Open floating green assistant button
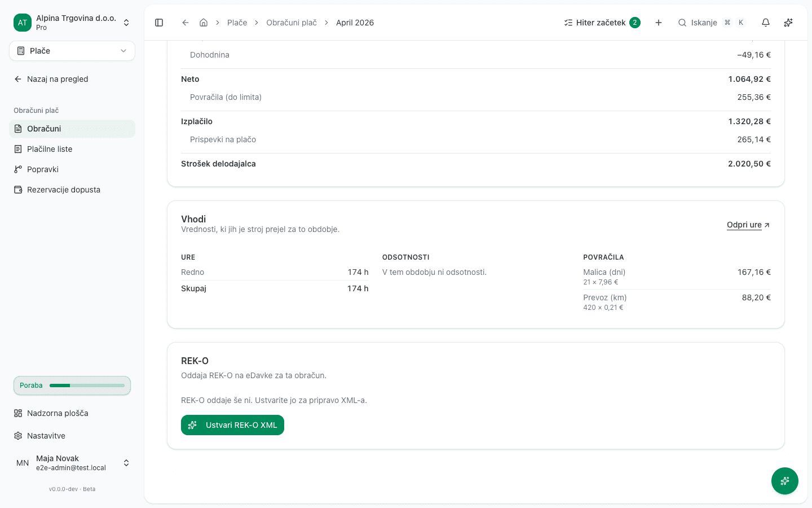812x508 pixels. click(785, 481)
